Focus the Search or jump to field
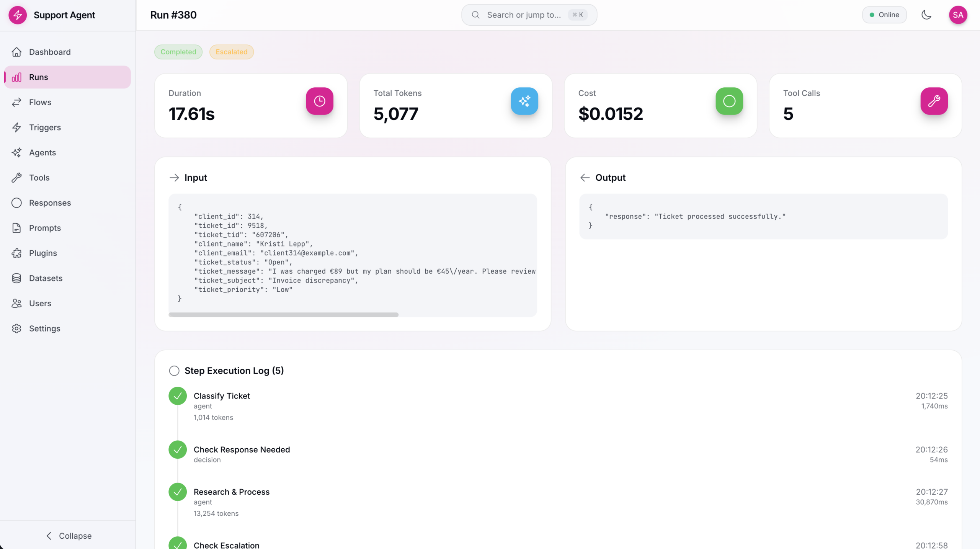Image resolution: width=980 pixels, height=549 pixels. [x=529, y=15]
